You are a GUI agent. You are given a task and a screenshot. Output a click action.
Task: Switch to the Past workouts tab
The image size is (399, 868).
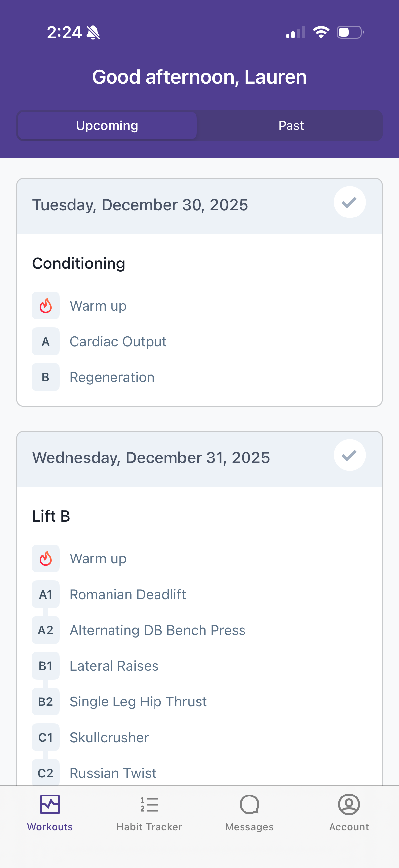(x=291, y=126)
